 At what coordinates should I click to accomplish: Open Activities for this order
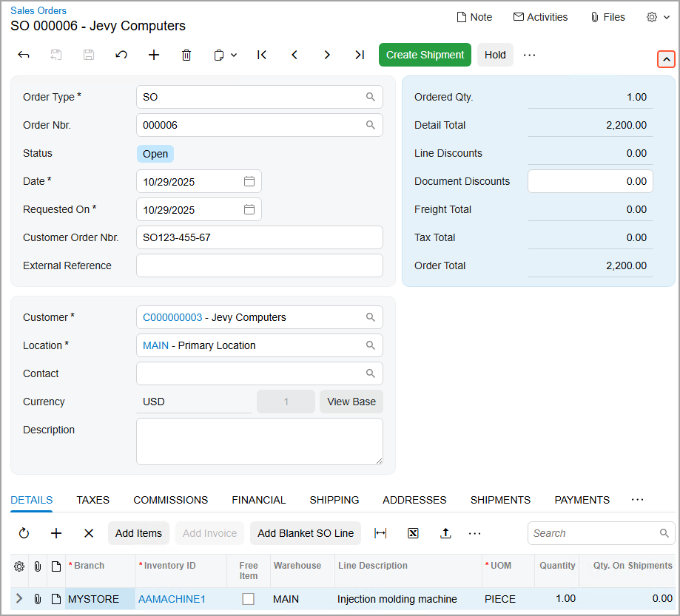coord(540,17)
